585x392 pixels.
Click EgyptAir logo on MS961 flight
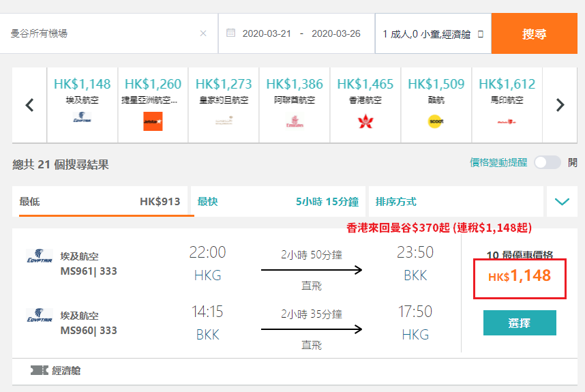(39, 256)
